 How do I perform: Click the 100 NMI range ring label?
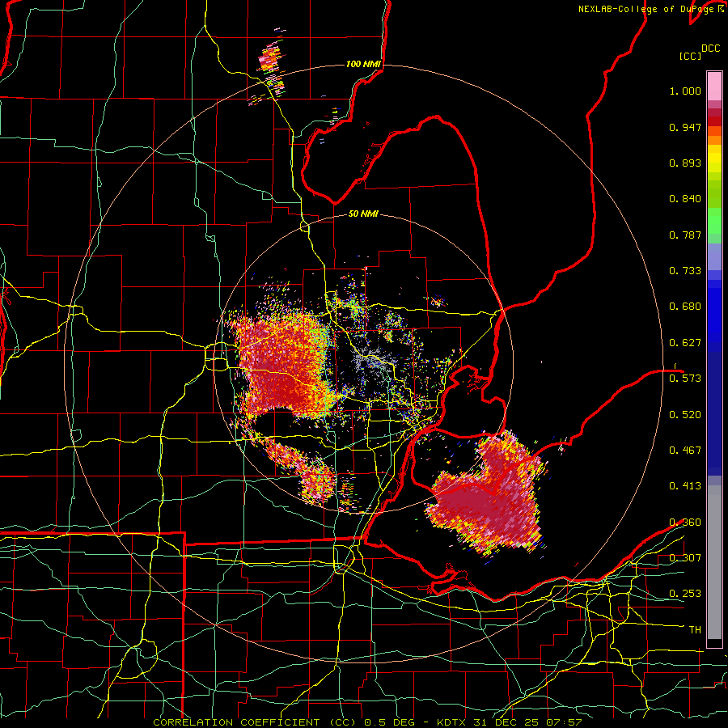(x=363, y=64)
